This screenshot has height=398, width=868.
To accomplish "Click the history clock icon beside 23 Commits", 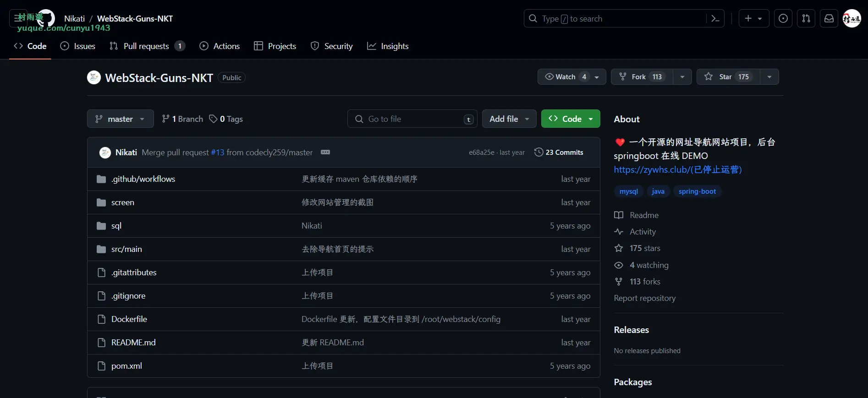I will 539,152.
